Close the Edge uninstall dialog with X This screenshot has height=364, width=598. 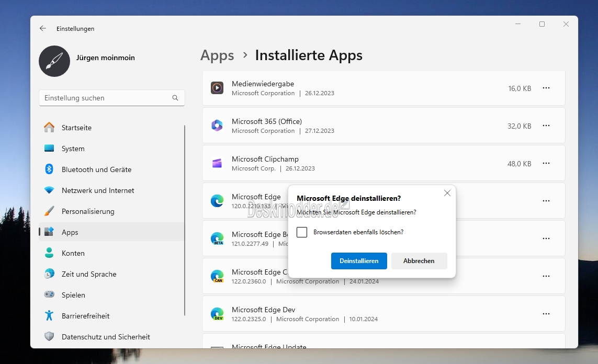click(447, 193)
